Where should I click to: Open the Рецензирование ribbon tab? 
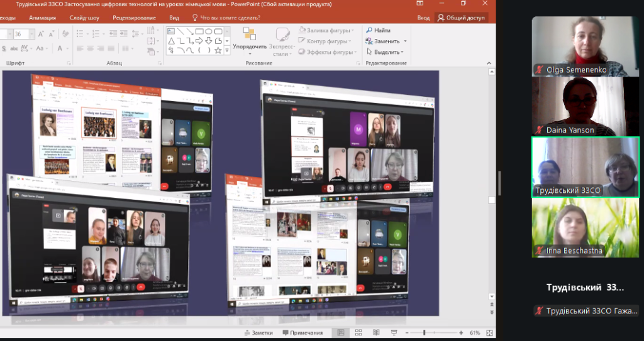(134, 18)
